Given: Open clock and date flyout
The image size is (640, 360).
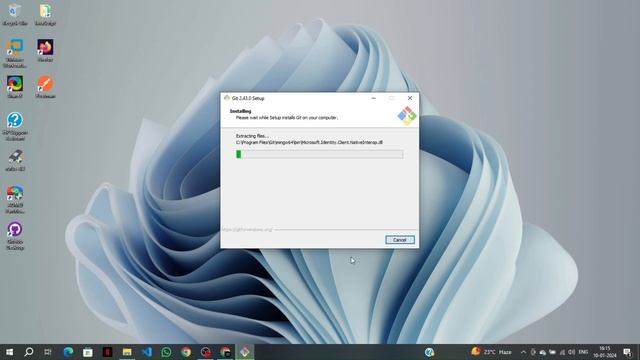Looking at the screenshot, I should [x=605, y=352].
